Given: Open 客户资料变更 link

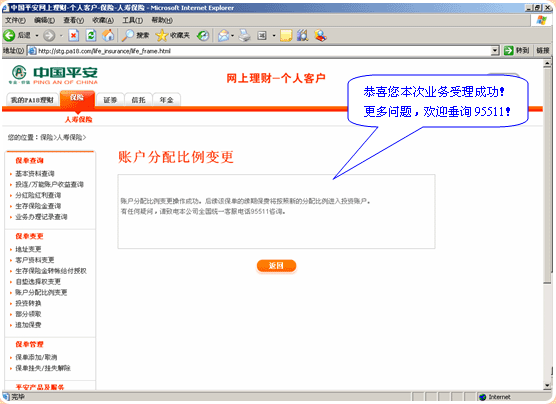Looking at the screenshot, I should click(35, 260).
